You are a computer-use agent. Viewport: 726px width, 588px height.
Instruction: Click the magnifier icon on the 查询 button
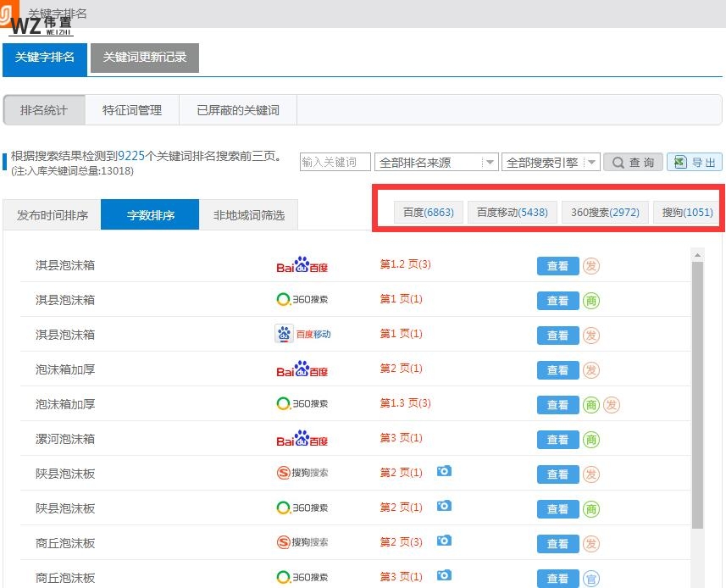point(616,162)
